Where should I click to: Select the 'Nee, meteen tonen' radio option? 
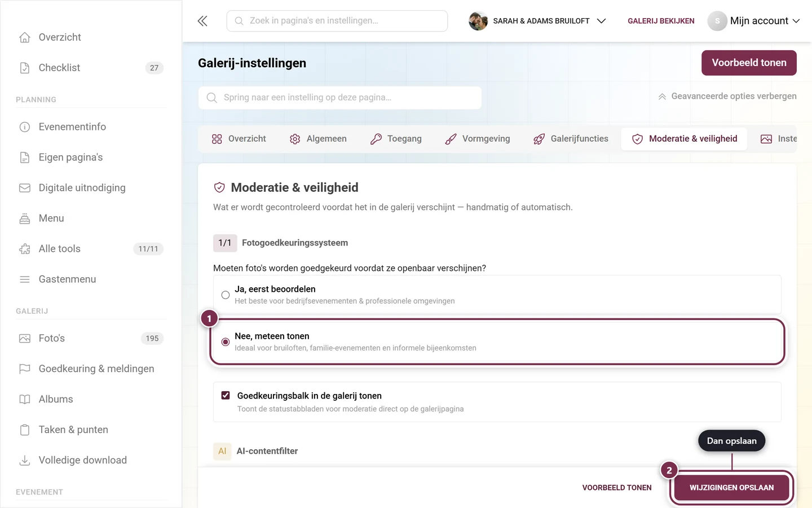226,342
